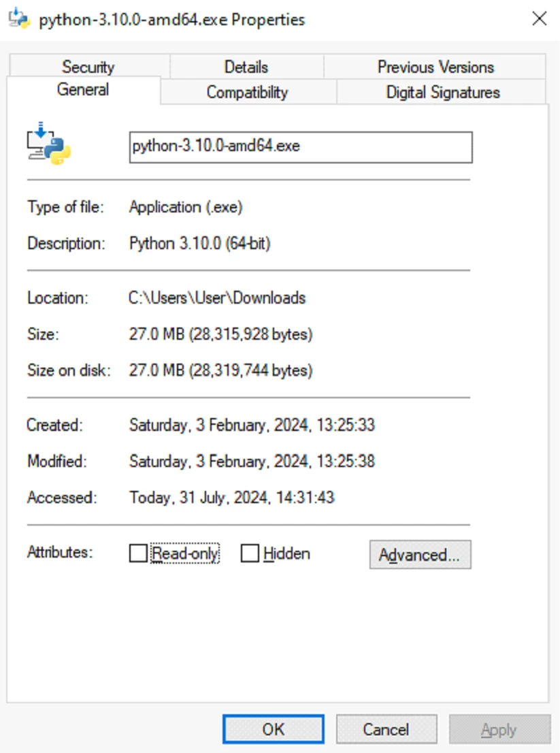This screenshot has width=560, height=753.
Task: Open the Compatibility tab
Action: point(247,93)
